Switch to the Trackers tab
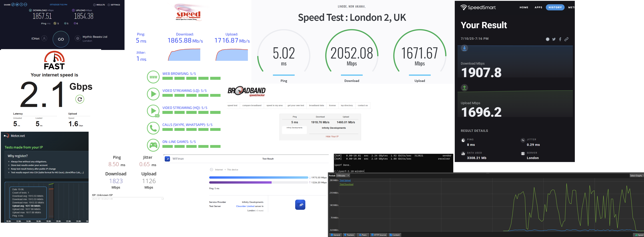The height and width of the screenshot is (237, 644). pyautogui.click(x=349, y=235)
